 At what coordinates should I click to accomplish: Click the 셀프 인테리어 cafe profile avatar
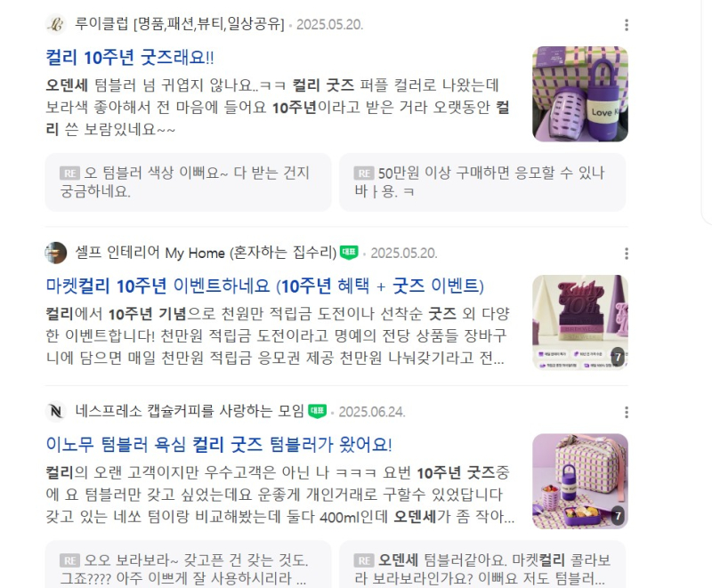click(56, 253)
